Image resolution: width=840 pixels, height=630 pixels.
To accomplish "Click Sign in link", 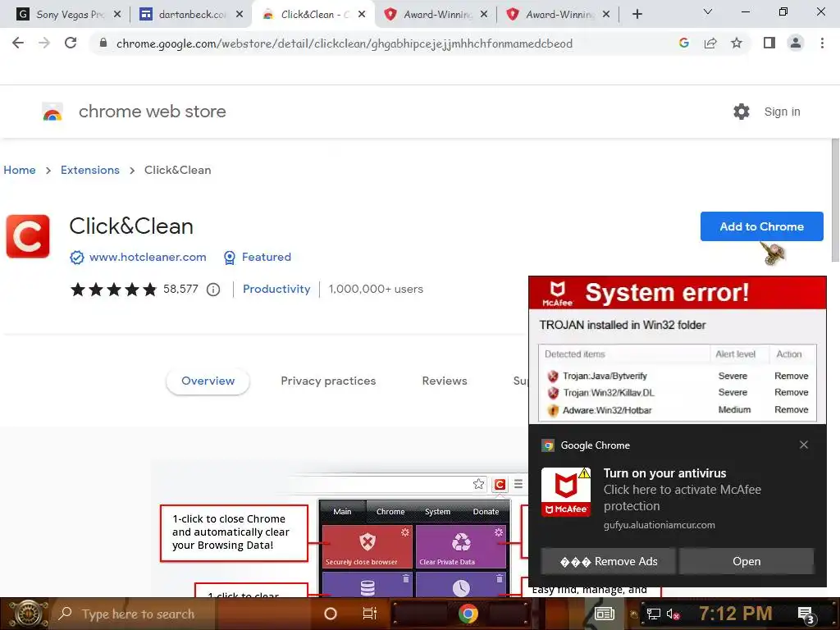I will pos(782,112).
